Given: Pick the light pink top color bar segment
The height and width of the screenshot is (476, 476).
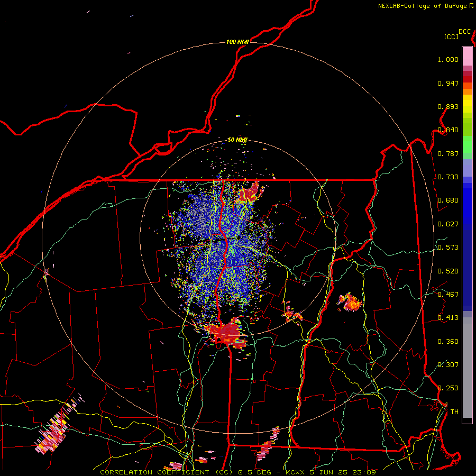Looking at the screenshot, I should (467, 56).
